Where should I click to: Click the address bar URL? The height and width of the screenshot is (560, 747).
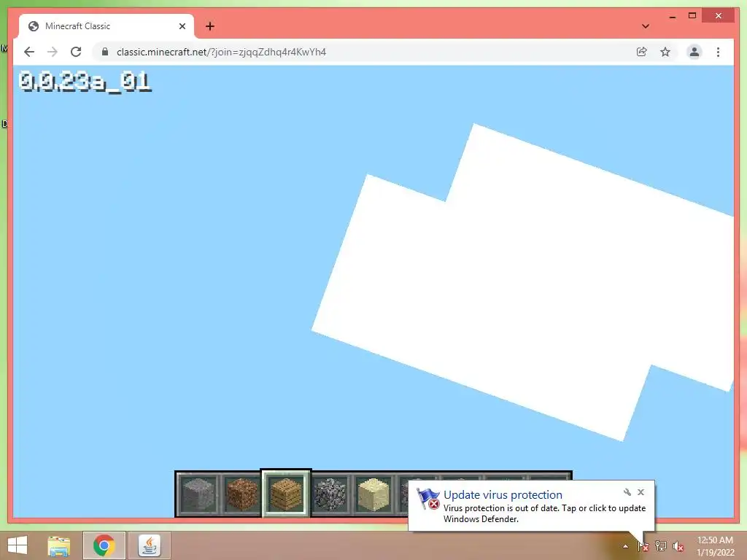click(221, 52)
